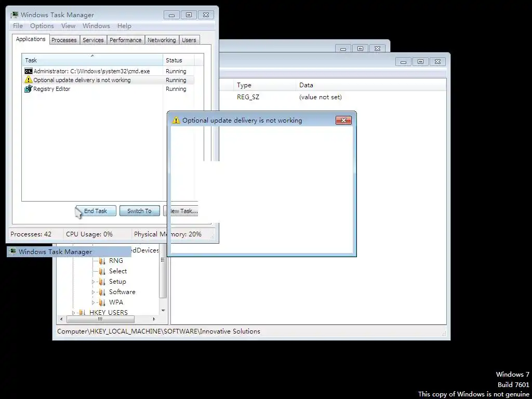Switch to the Services tab
Screen dimensions: 532x399
tap(93, 40)
